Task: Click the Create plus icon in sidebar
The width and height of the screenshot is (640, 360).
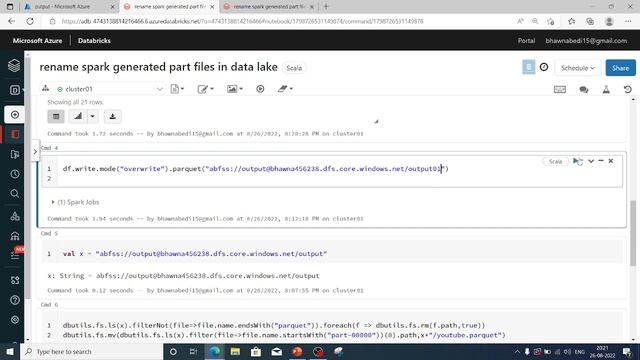Action: pyautogui.click(x=15, y=115)
